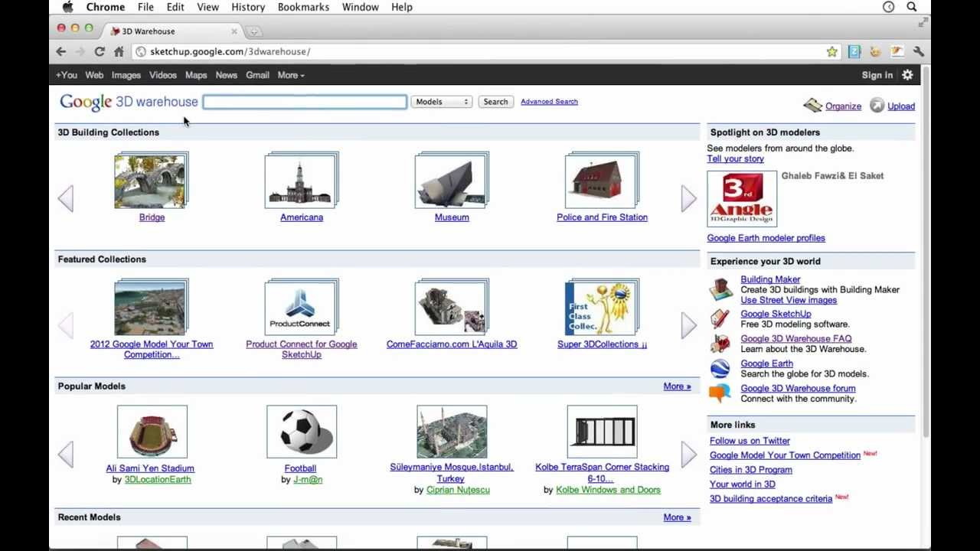The image size is (980, 551).
Task: Open the File menu
Action: click(145, 7)
